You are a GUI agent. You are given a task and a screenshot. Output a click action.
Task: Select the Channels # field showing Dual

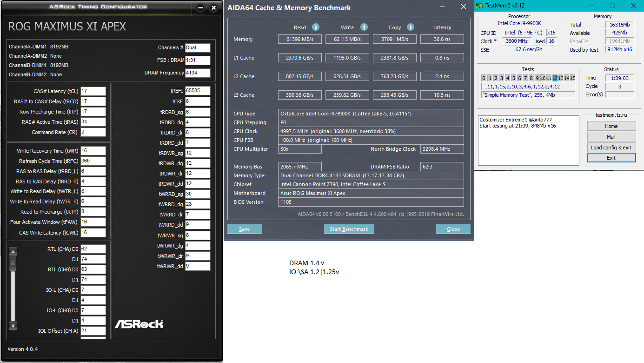pos(198,47)
